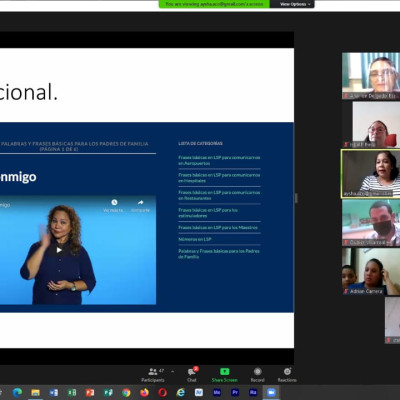
Task: Open the Aeropuertos phrases category link
Action: [x=219, y=160]
